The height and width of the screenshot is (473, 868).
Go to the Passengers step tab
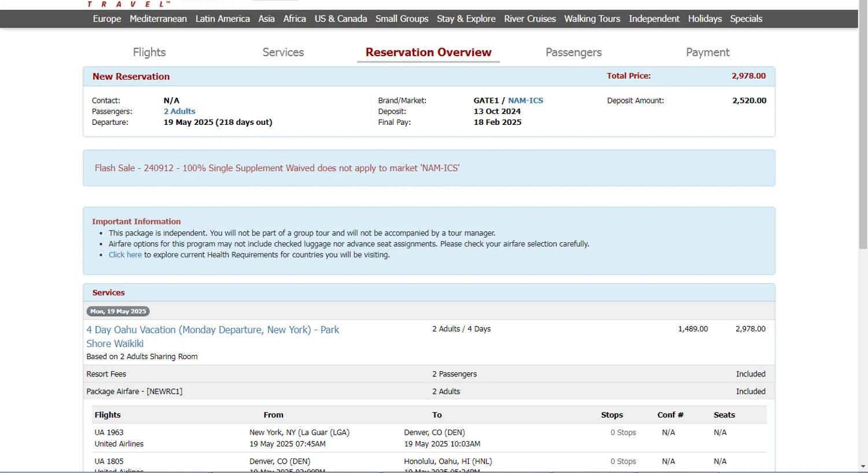point(573,52)
